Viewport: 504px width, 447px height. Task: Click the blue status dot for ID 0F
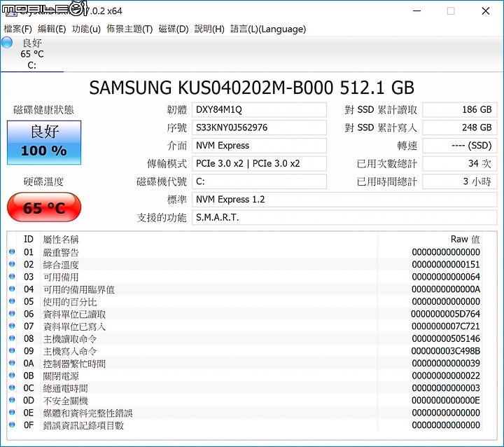(x=12, y=425)
